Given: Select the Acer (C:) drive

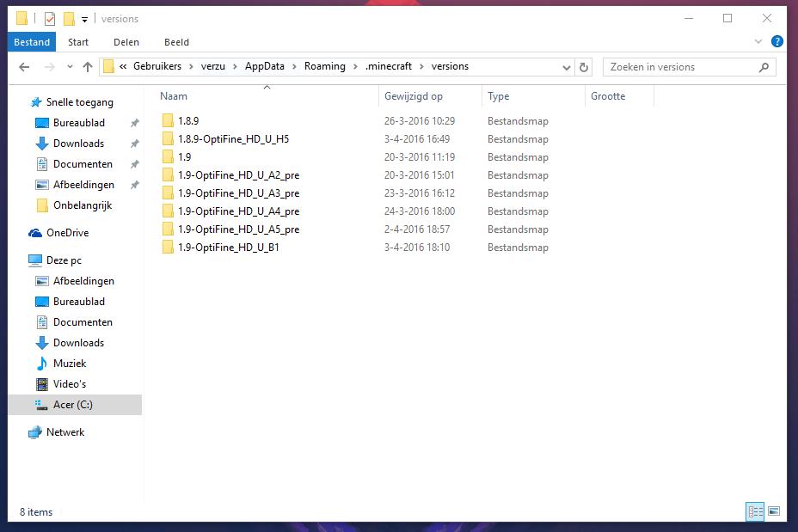Looking at the screenshot, I should [76, 405].
